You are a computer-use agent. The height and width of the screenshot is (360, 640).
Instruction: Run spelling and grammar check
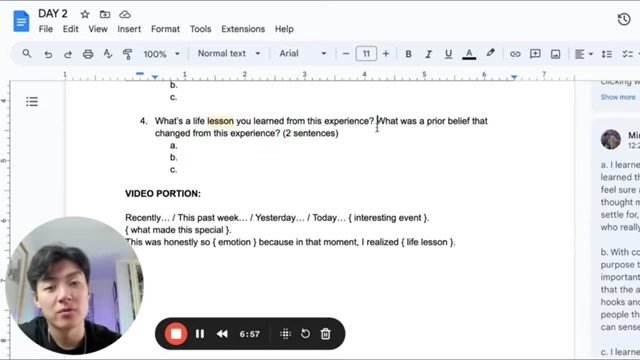[108, 54]
